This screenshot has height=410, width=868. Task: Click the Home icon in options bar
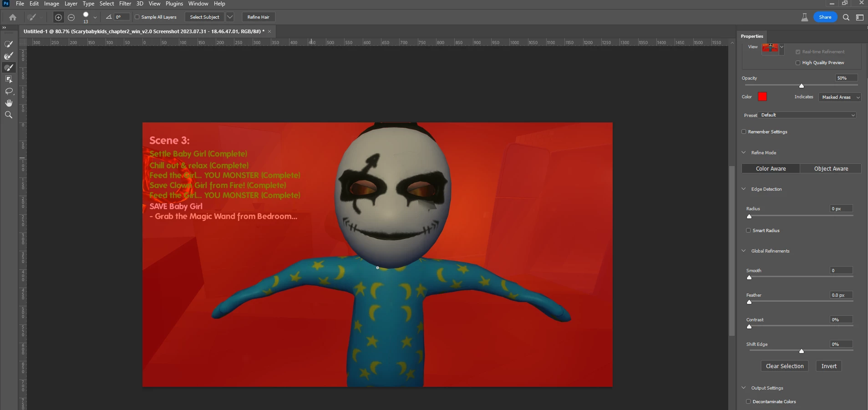[13, 17]
